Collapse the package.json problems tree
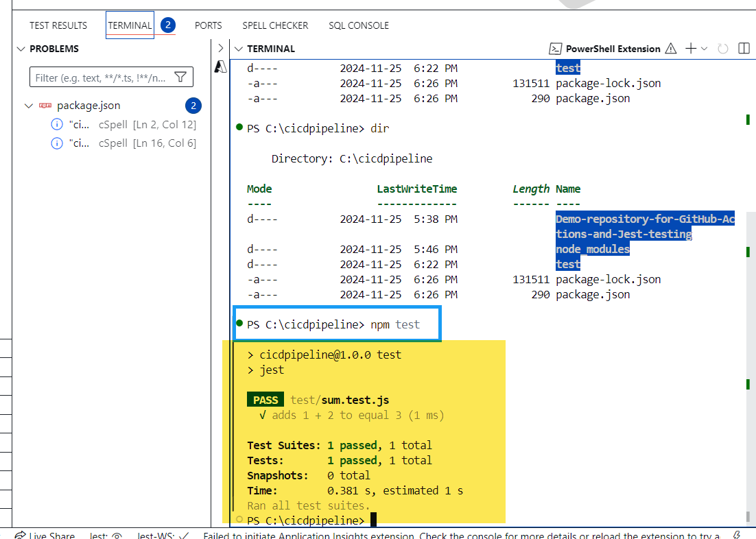756x539 pixels. [x=28, y=106]
